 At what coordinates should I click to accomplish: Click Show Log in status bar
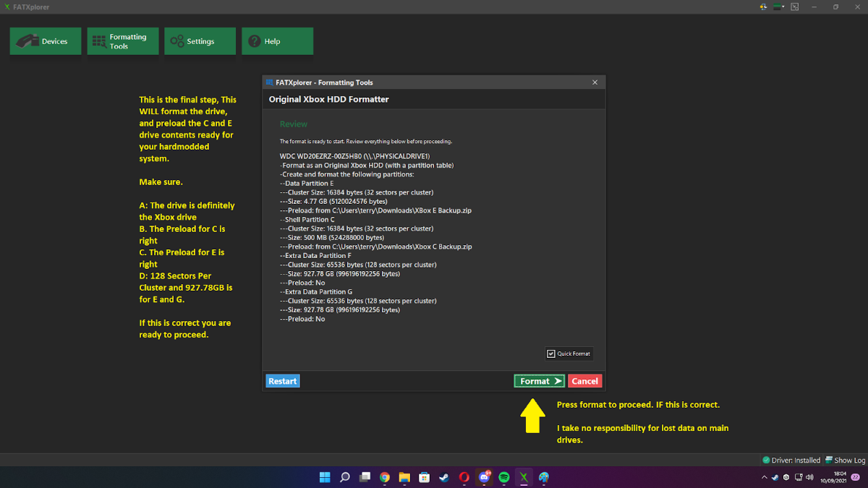[x=845, y=460]
